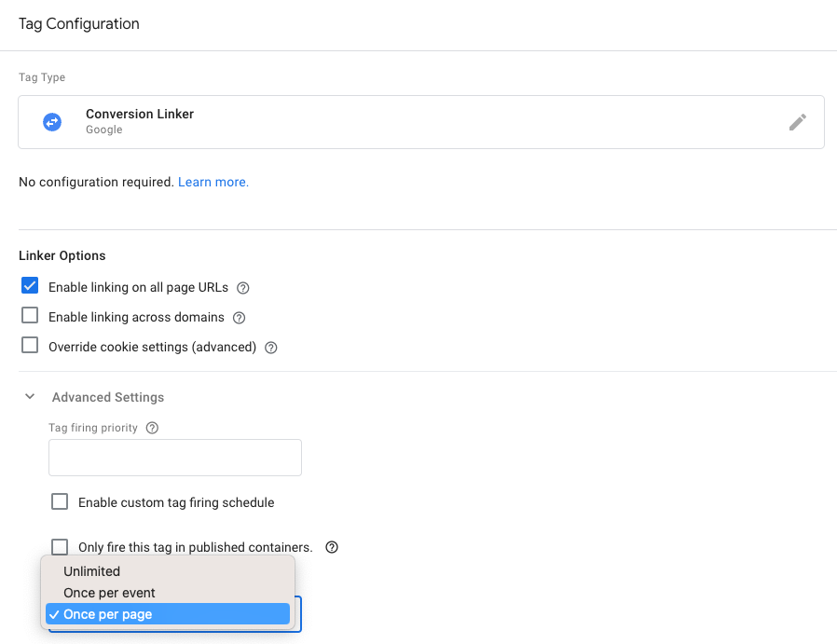The image size is (837, 644).
Task: Click the Conversion Linker blue arrows icon
Action: point(52,122)
